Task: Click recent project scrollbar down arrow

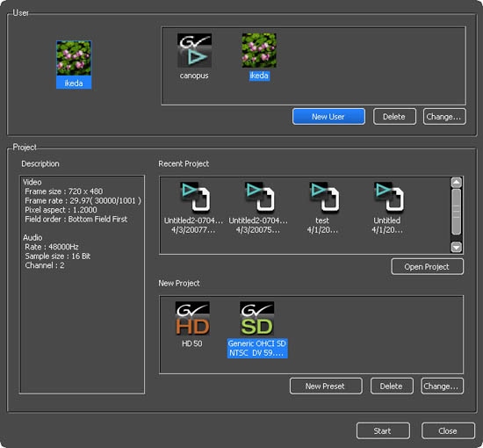Action: coord(456,247)
